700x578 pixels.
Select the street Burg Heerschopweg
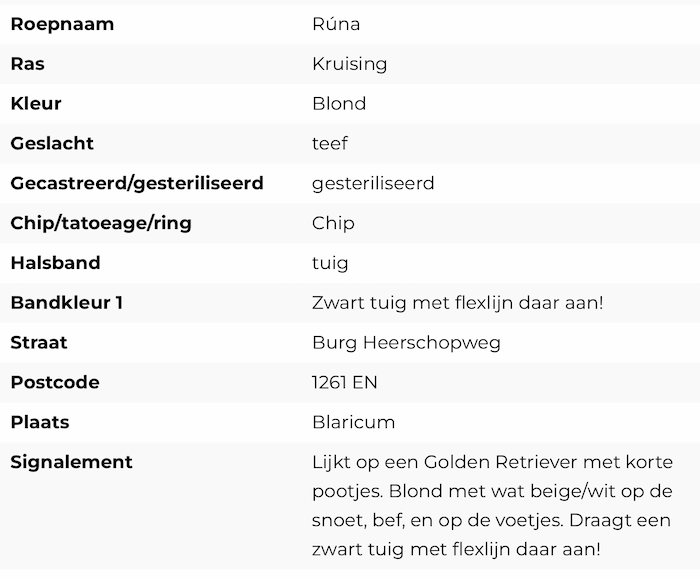tap(406, 342)
